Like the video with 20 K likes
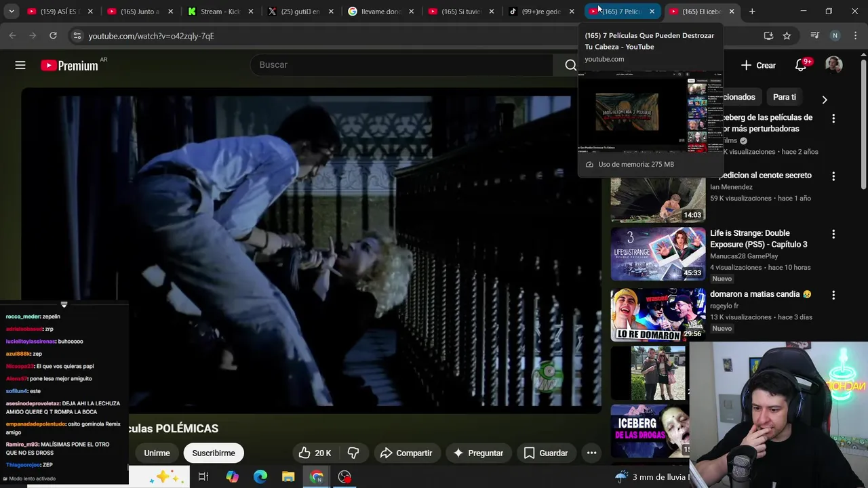868x488 pixels. [315, 453]
